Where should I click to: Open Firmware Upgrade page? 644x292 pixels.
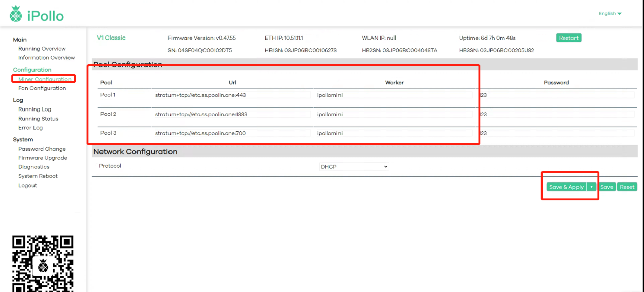point(43,158)
